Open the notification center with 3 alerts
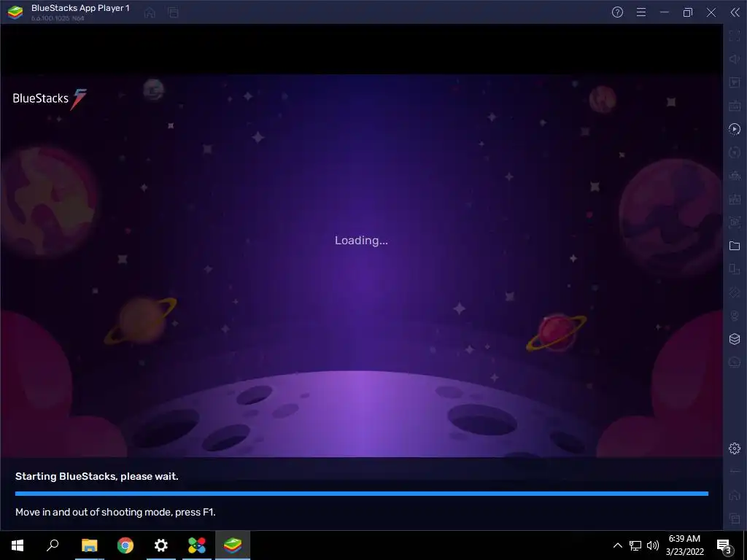 [724, 545]
